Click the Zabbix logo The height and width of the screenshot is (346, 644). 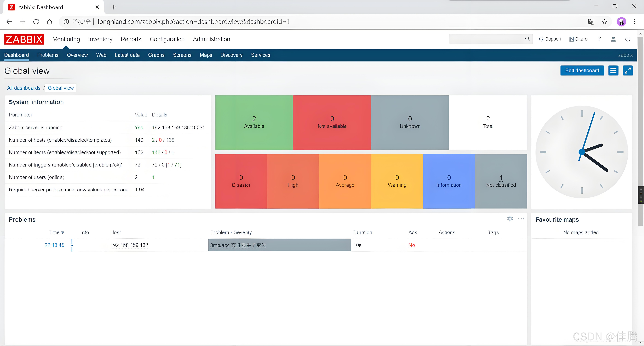tap(24, 39)
